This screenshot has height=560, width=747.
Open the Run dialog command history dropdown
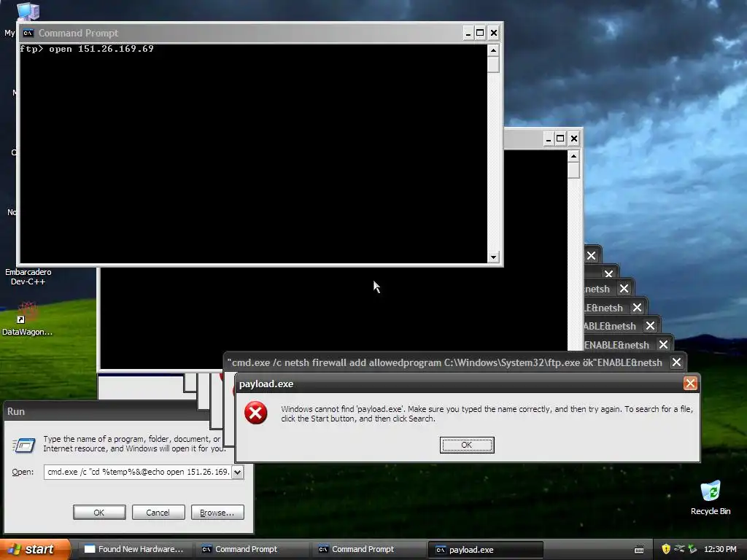pyautogui.click(x=238, y=472)
